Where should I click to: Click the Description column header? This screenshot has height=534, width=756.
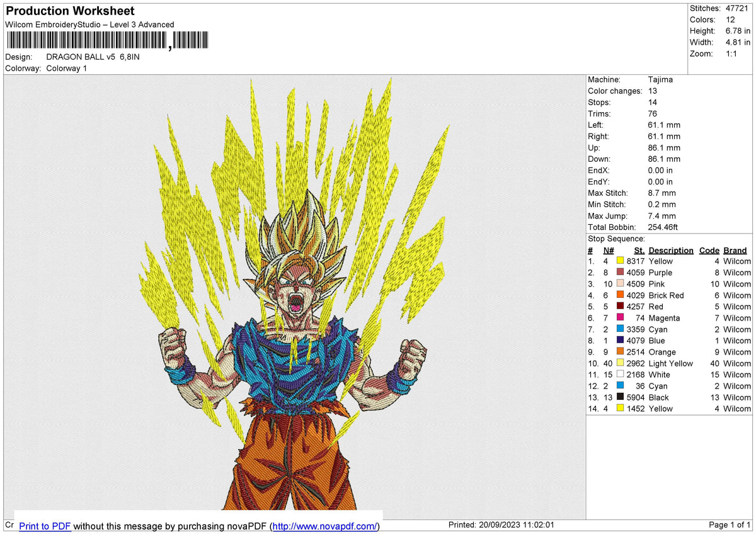coord(671,251)
